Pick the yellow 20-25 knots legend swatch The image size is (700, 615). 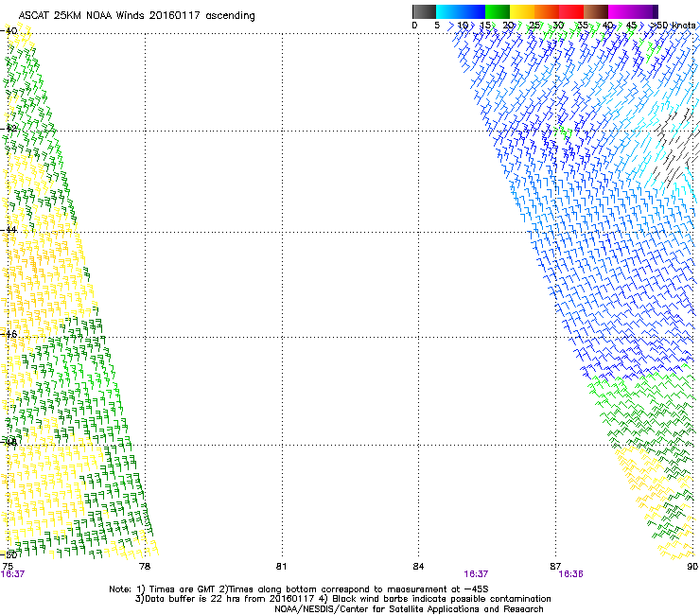(x=522, y=11)
